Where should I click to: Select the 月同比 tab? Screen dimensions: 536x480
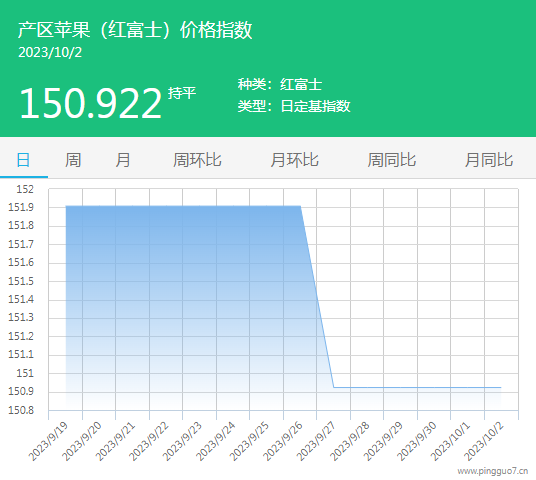coord(489,160)
